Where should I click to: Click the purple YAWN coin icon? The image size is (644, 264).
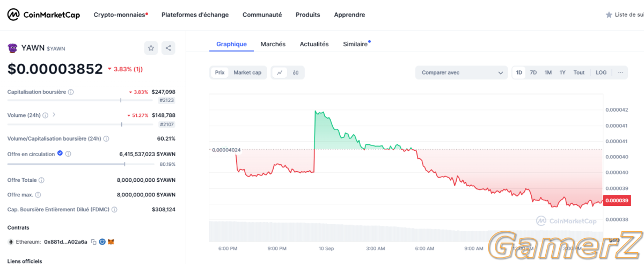(12, 48)
